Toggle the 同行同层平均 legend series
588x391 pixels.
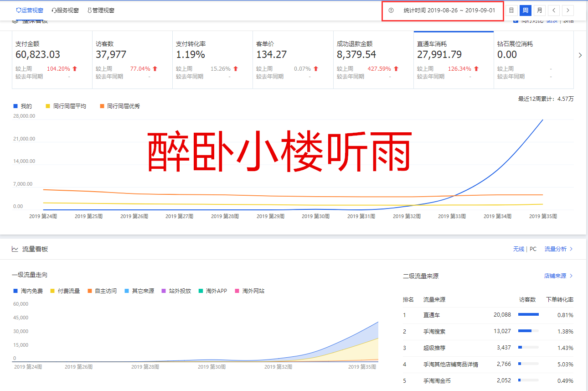(x=66, y=106)
